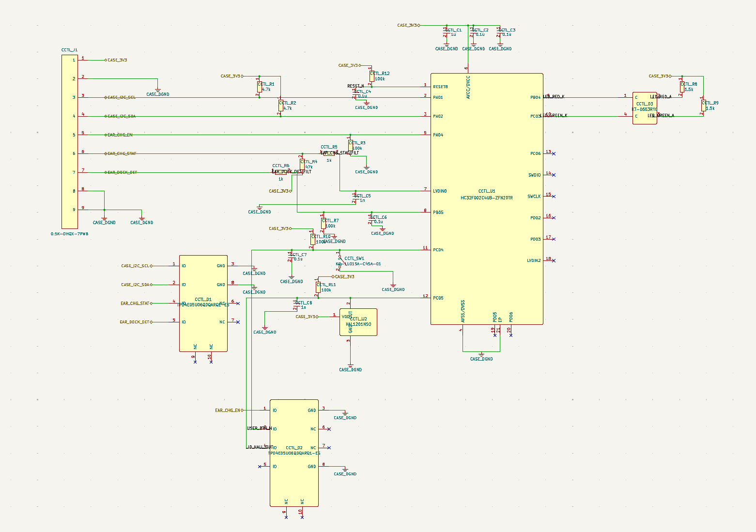
Task: Select resistor CCTL_R3 100k
Action: (x=350, y=146)
